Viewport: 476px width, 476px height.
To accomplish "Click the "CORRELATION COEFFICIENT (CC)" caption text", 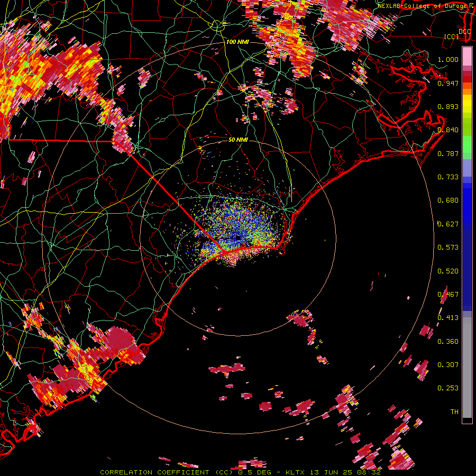I will point(167,472).
